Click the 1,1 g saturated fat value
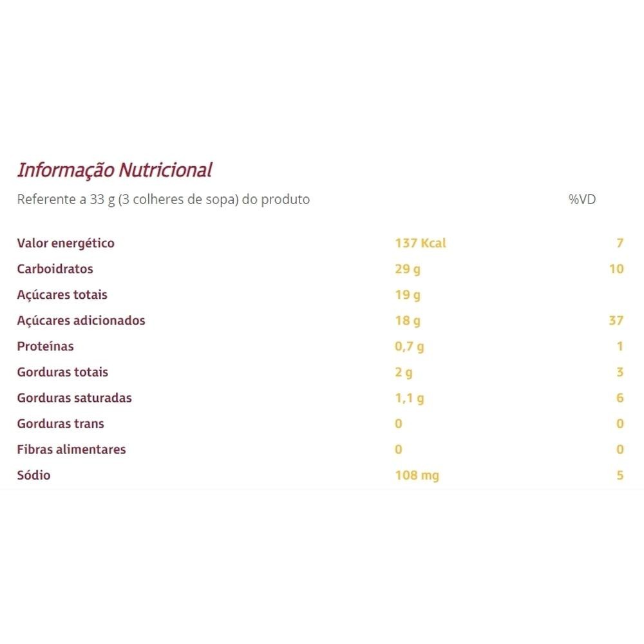Viewport: 644px width, 644px height. click(410, 398)
